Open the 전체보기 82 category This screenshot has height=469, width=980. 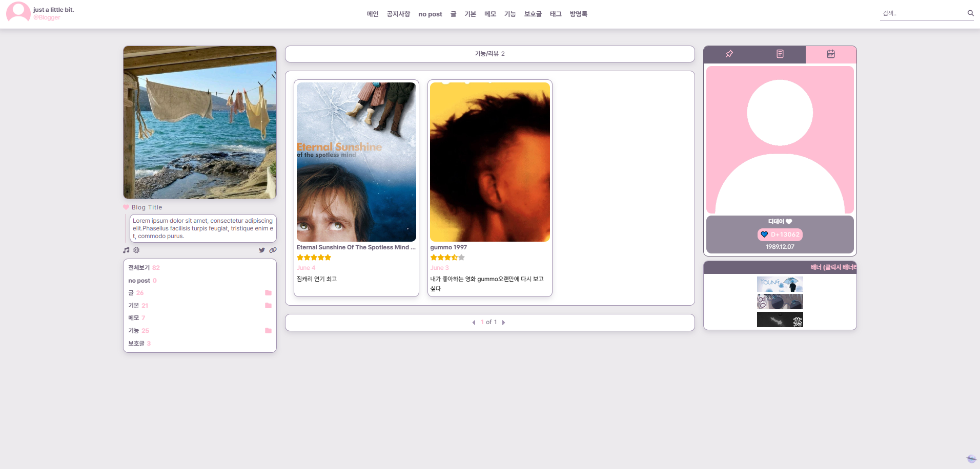[144, 268]
